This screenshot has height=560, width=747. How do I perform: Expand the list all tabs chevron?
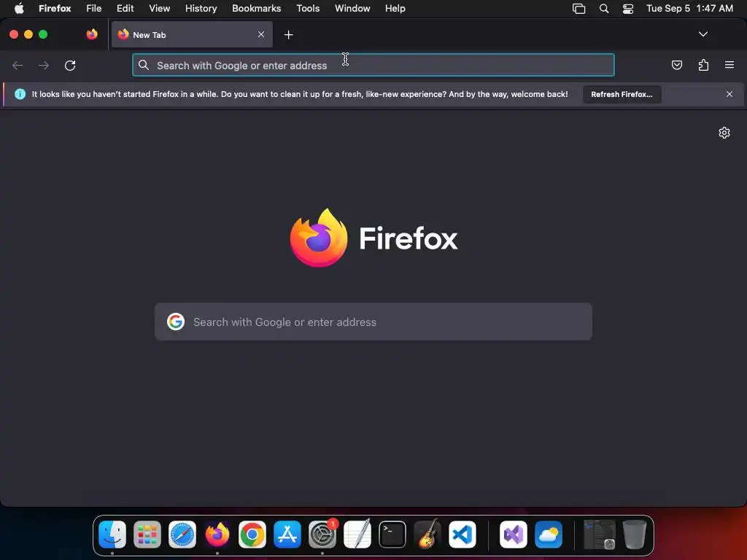703,34
